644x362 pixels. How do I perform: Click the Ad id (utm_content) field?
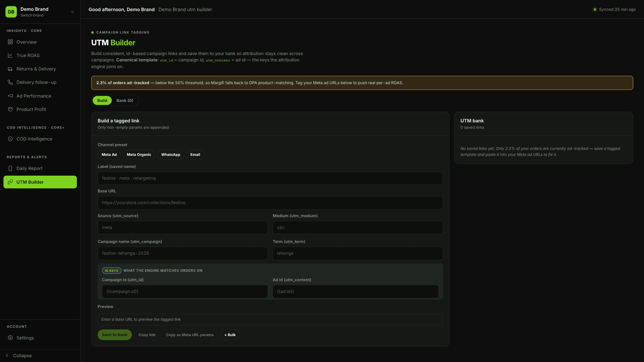(356, 292)
